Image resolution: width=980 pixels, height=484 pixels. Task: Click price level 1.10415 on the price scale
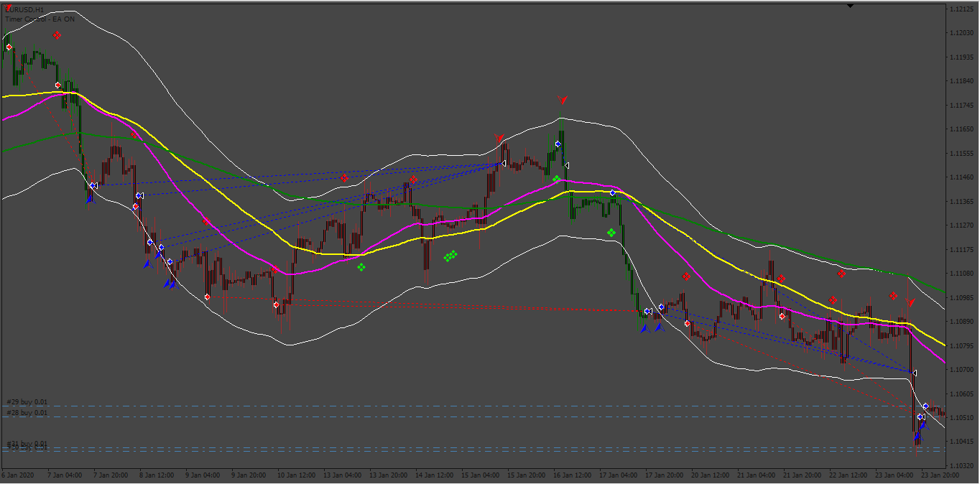961,442
